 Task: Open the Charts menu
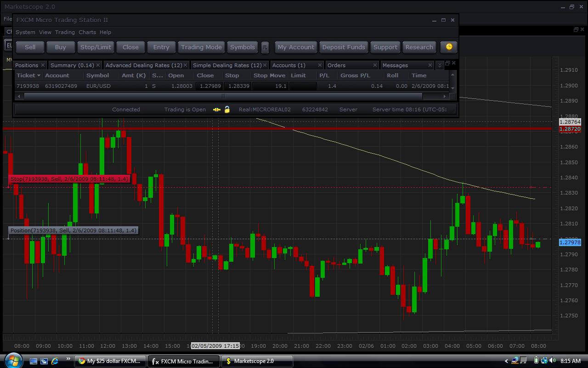coord(87,32)
